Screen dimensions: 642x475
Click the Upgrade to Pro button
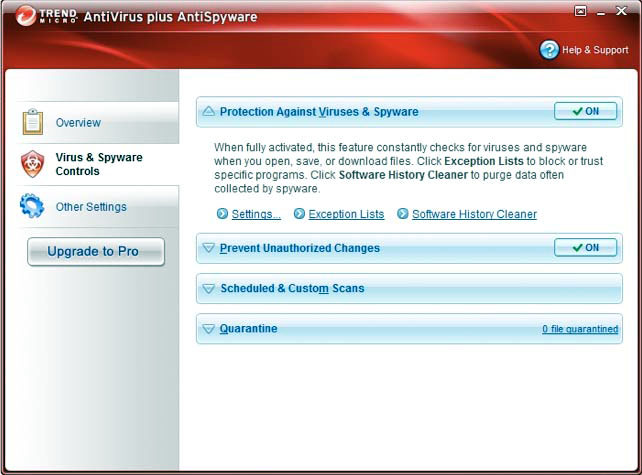point(96,251)
